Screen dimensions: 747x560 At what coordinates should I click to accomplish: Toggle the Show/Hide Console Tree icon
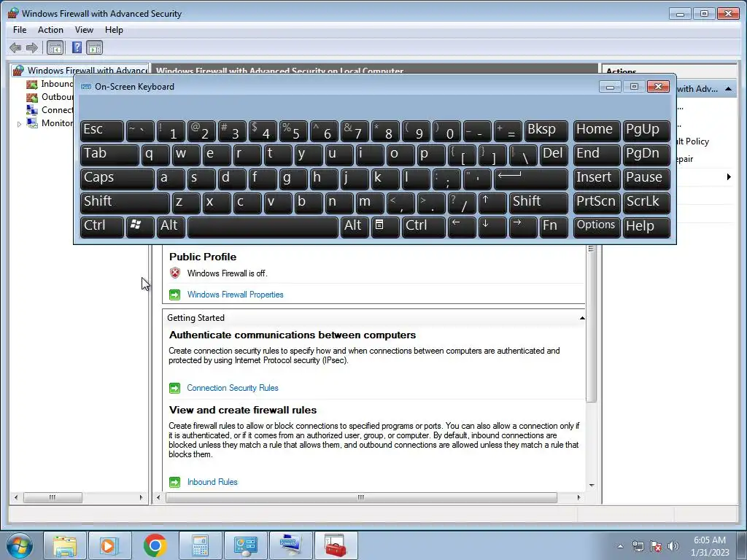[x=55, y=47]
